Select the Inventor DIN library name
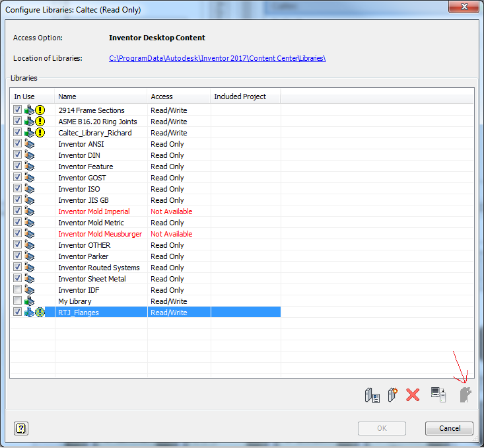This screenshot has width=484, height=448. click(x=79, y=155)
